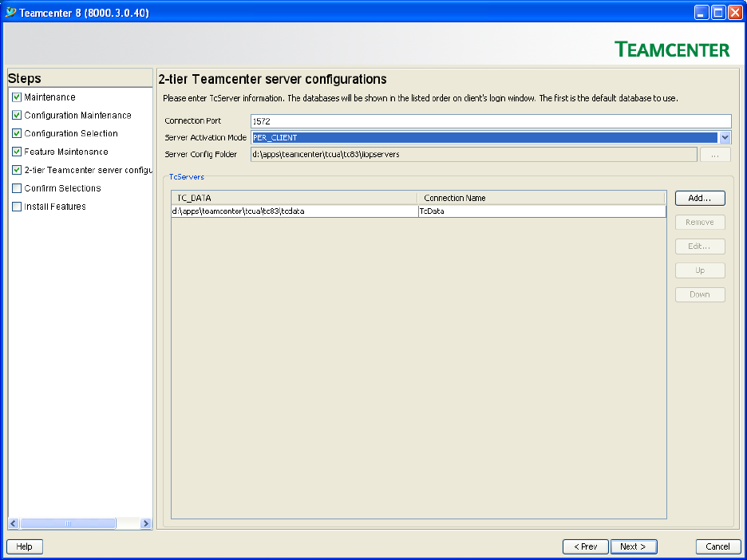Image resolution: width=747 pixels, height=560 pixels.
Task: Toggle the Confirm Selections step checkbox
Action: (x=17, y=188)
